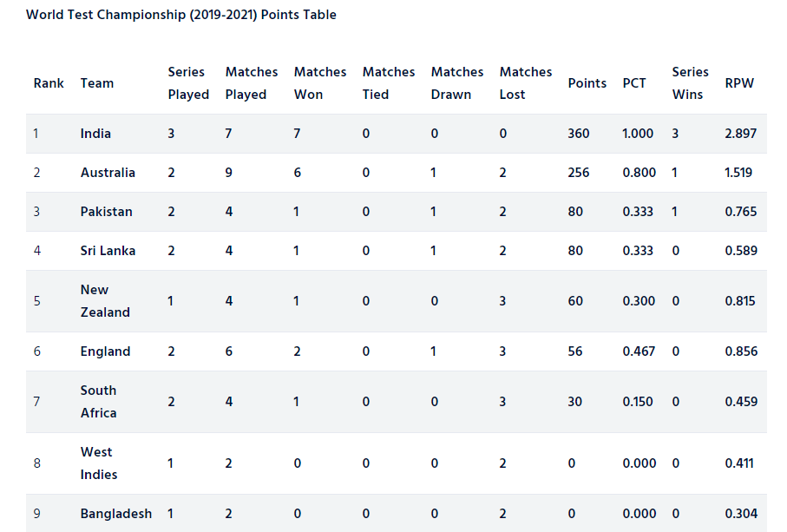Click the West Indies team cell
Viewport: 787px width, 532px height.
click(99, 463)
